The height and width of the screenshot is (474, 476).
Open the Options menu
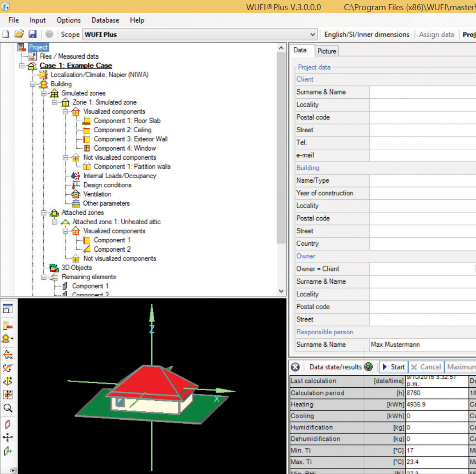tap(69, 20)
